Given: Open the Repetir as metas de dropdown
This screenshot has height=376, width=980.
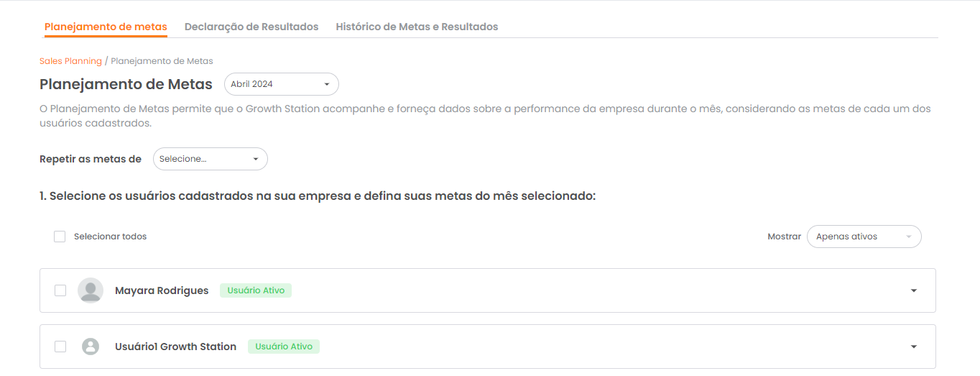Looking at the screenshot, I should click(x=210, y=159).
